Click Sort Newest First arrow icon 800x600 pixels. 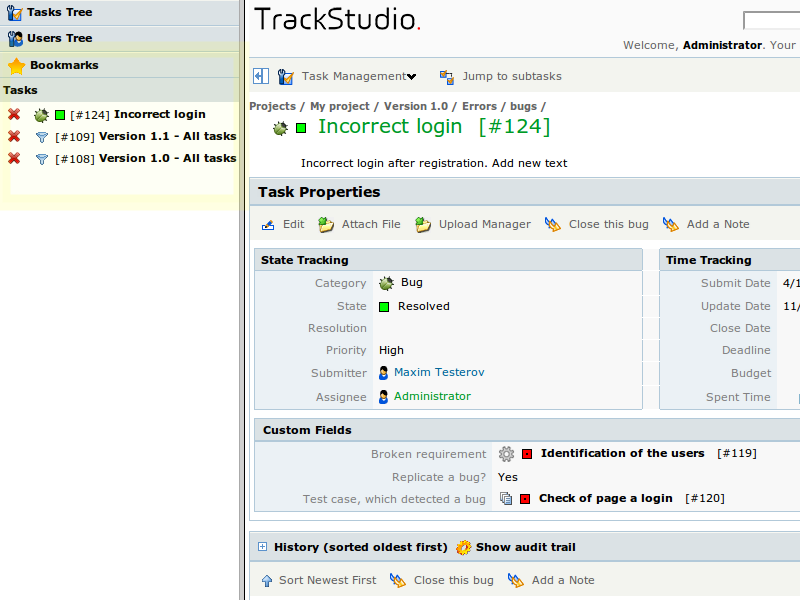pos(267,581)
